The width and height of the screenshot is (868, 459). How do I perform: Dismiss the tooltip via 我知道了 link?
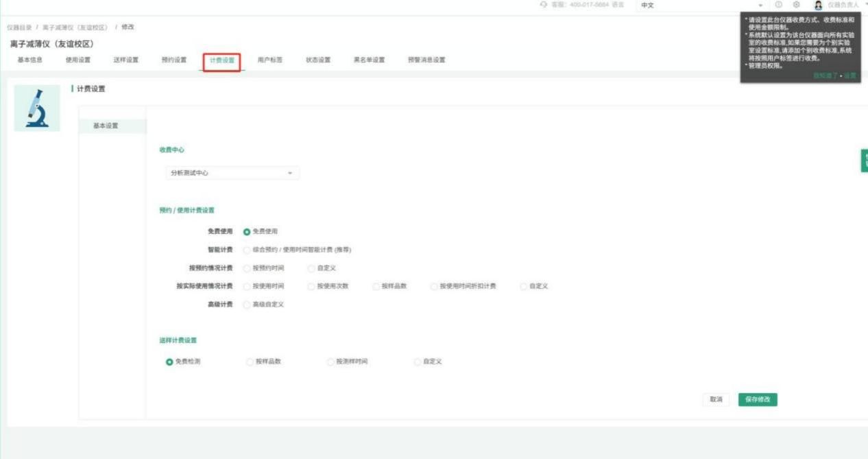click(826, 75)
